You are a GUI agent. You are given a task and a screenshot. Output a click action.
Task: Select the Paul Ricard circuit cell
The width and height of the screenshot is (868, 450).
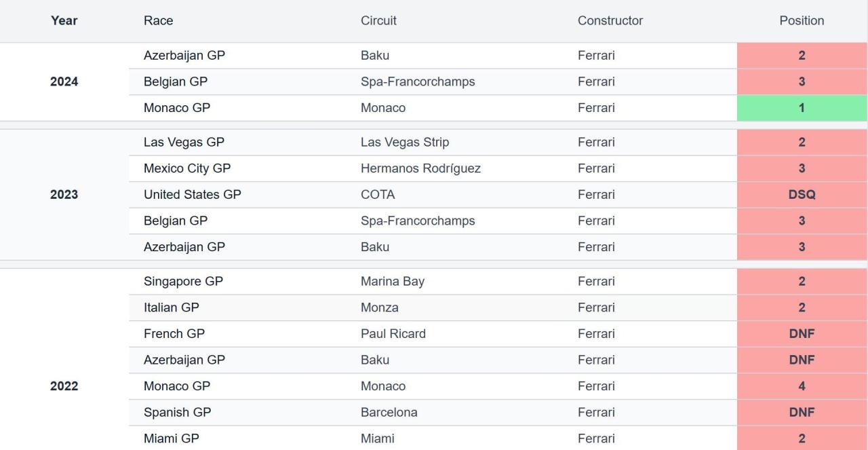pos(393,334)
